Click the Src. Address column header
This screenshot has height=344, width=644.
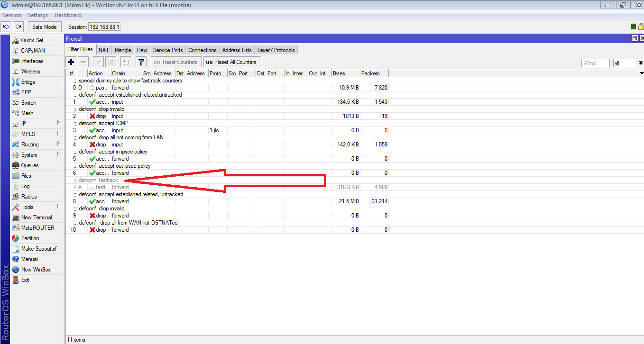tap(158, 73)
